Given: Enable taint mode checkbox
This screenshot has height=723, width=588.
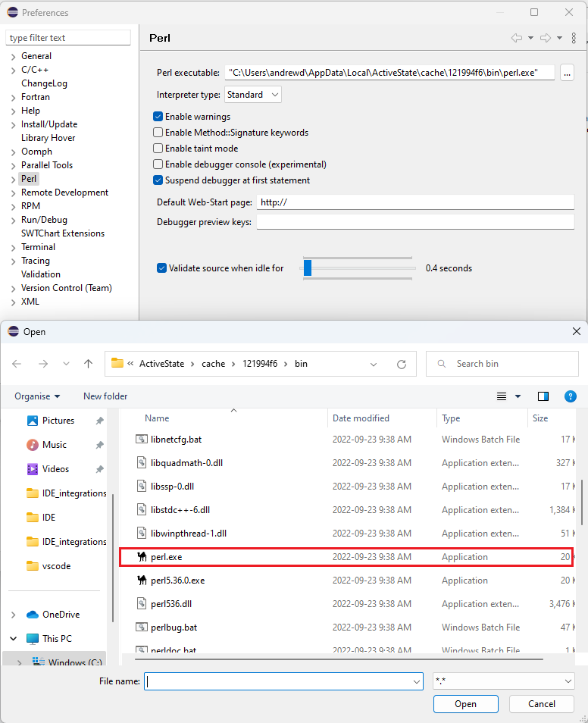Looking at the screenshot, I should 158,149.
